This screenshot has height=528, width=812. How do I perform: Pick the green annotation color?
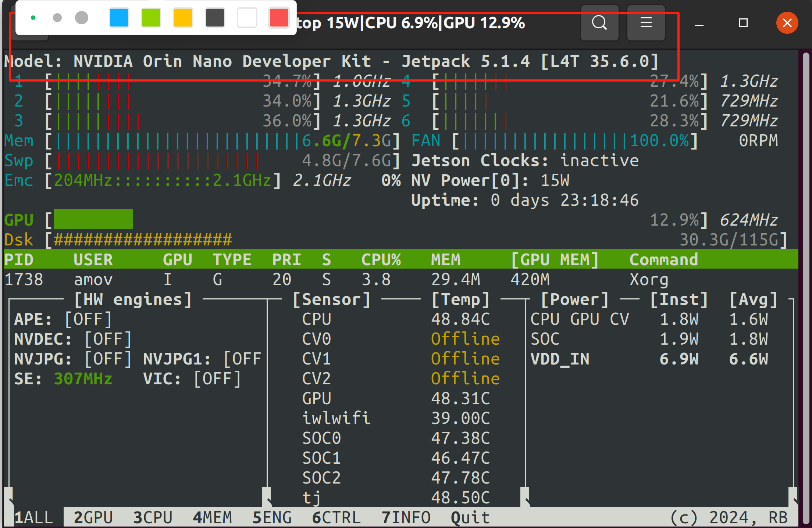click(151, 18)
